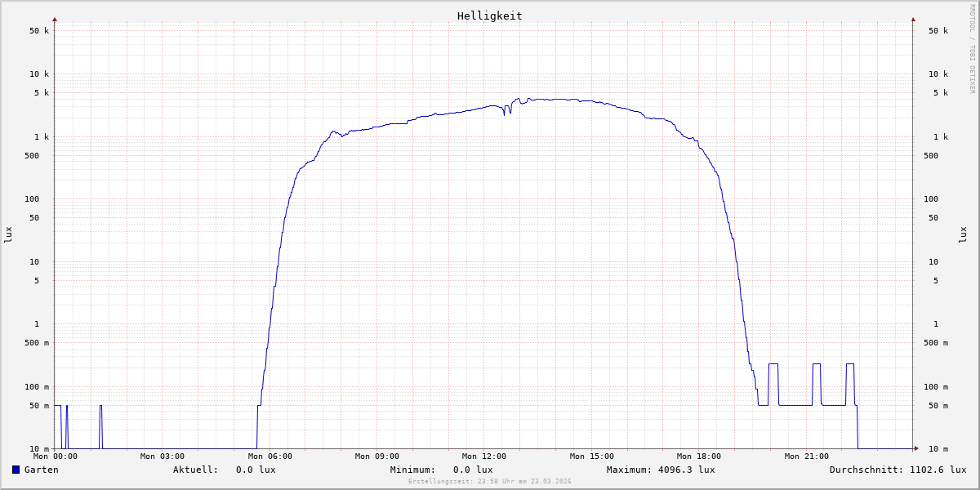
Task: Click the arrow atop the right y-axis
Action: [913, 19]
